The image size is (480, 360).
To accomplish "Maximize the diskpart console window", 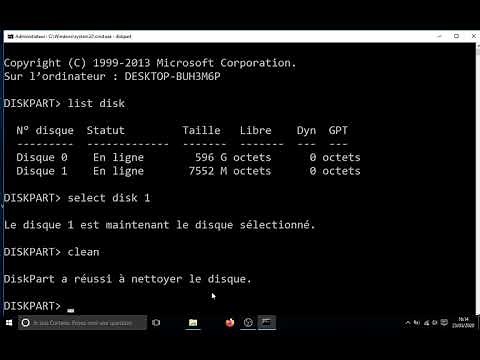I will (x=456, y=36).
